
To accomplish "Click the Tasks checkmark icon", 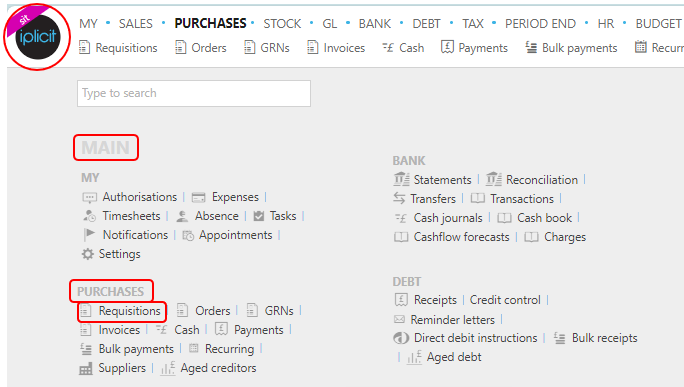I will (x=259, y=216).
